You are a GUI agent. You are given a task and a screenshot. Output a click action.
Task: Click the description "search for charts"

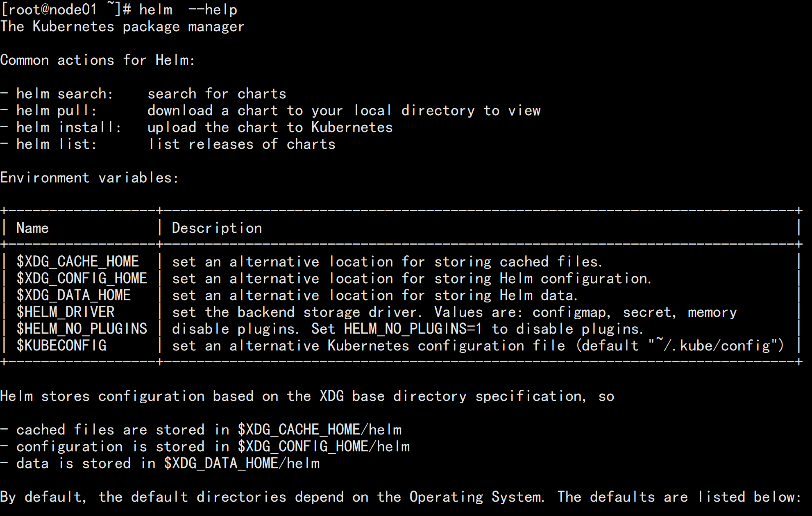tap(217, 94)
